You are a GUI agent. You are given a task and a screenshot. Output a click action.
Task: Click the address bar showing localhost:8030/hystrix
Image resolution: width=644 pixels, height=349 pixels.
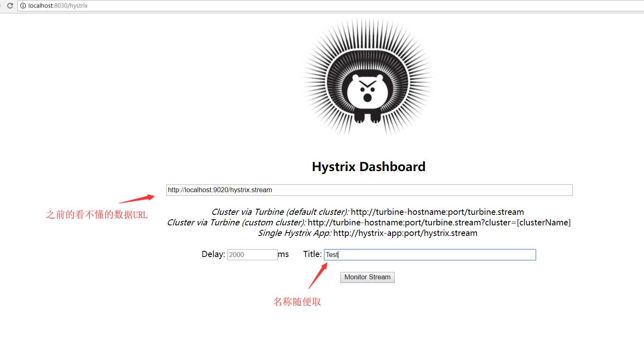click(331, 6)
